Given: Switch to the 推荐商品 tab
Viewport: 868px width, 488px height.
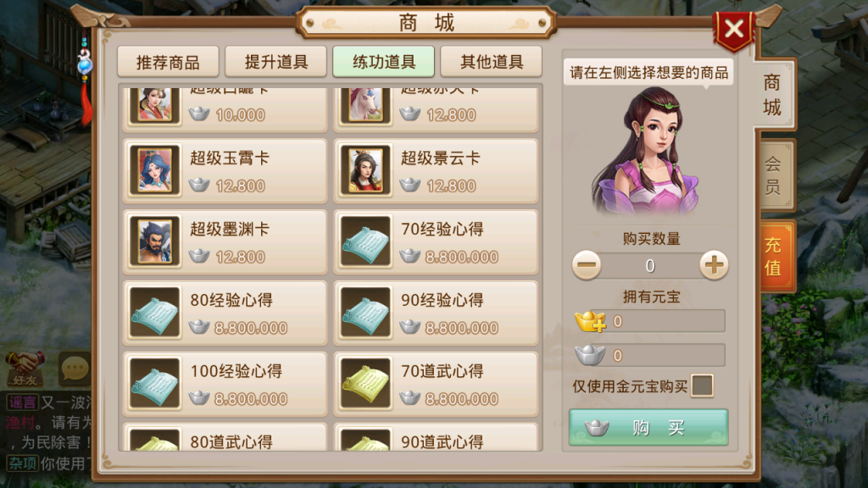Looking at the screenshot, I should 168,61.
